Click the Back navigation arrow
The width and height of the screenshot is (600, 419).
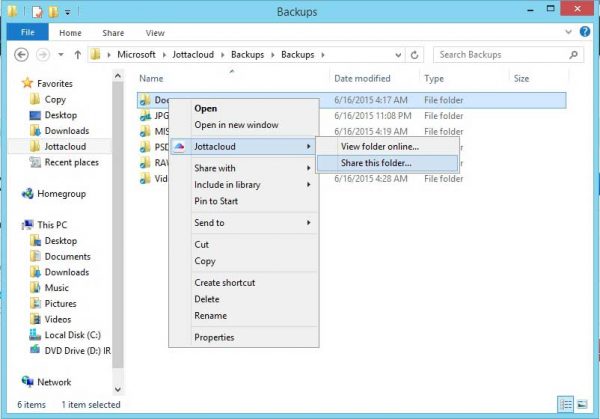pyautogui.click(x=21, y=55)
